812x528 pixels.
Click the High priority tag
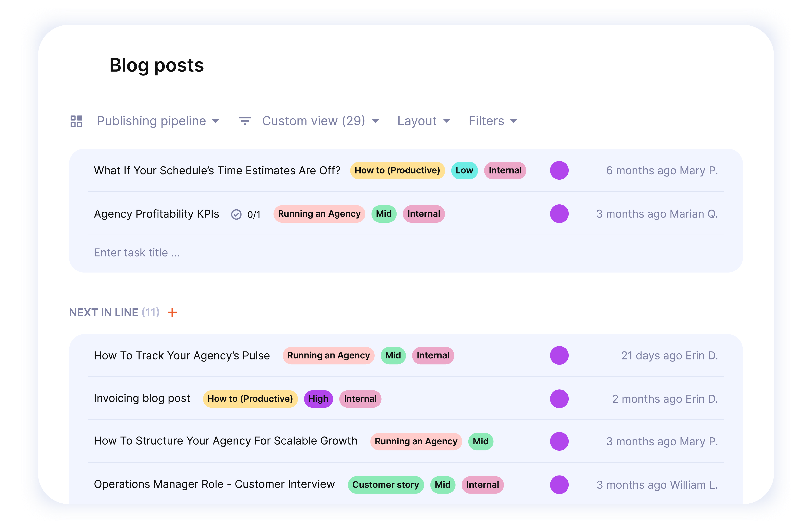pos(318,399)
